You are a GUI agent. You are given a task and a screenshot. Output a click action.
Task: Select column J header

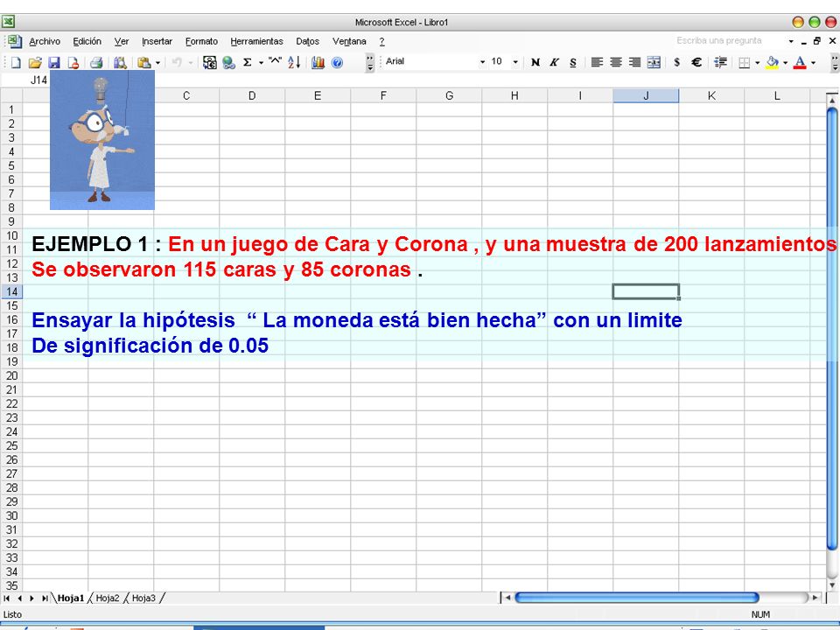coord(646,96)
